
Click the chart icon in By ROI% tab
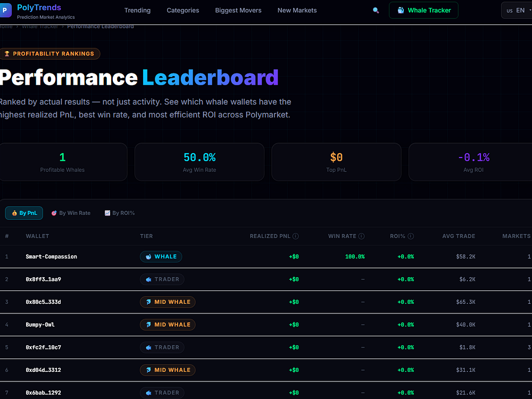(107, 213)
